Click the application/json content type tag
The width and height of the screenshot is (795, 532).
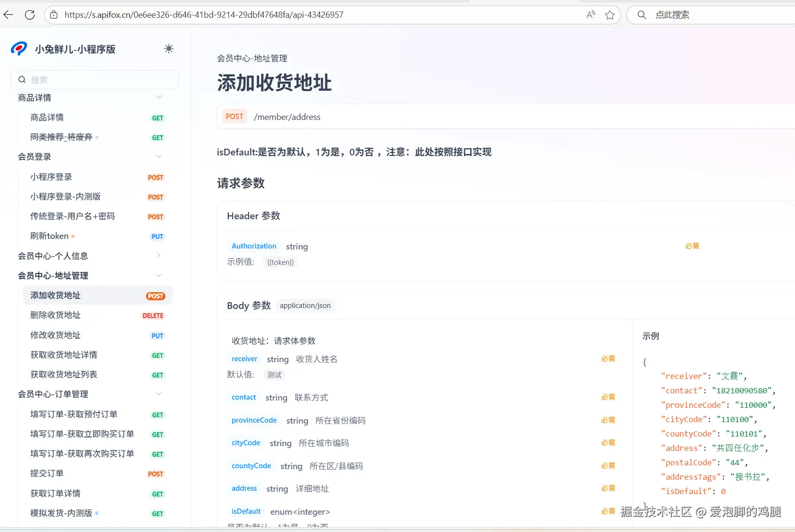pyautogui.click(x=305, y=306)
